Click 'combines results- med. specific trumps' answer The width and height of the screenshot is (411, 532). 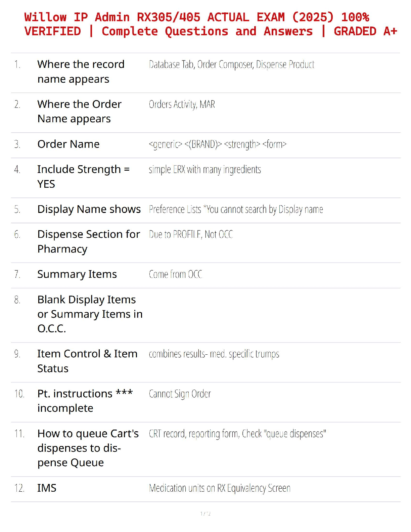[214, 354]
